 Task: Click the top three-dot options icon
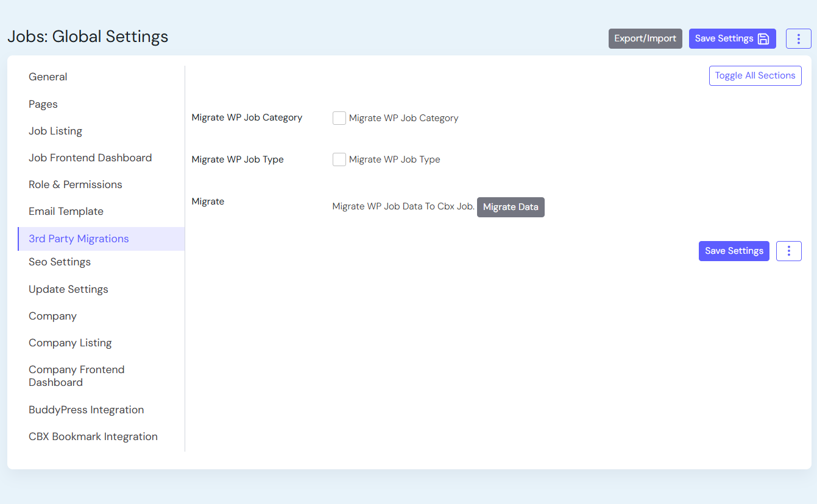pyautogui.click(x=798, y=38)
